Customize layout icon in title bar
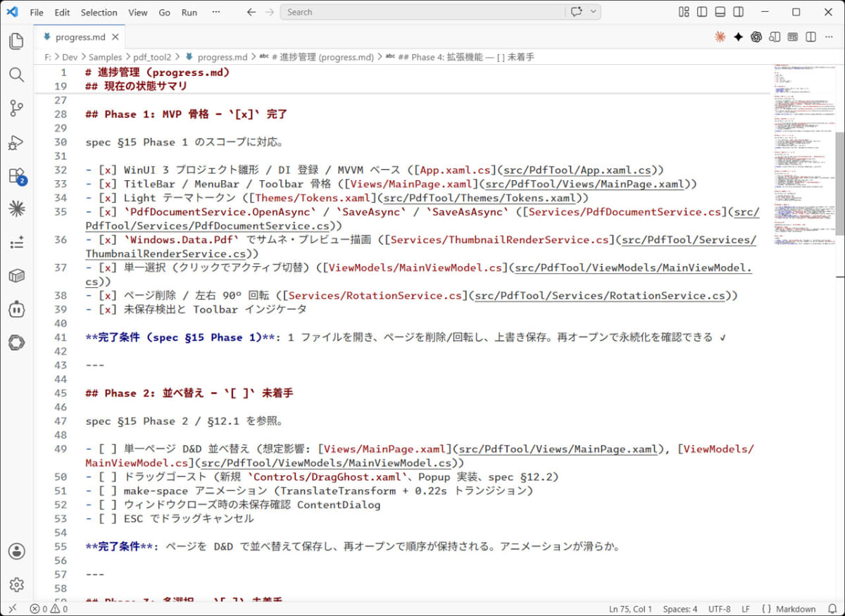 (684, 12)
